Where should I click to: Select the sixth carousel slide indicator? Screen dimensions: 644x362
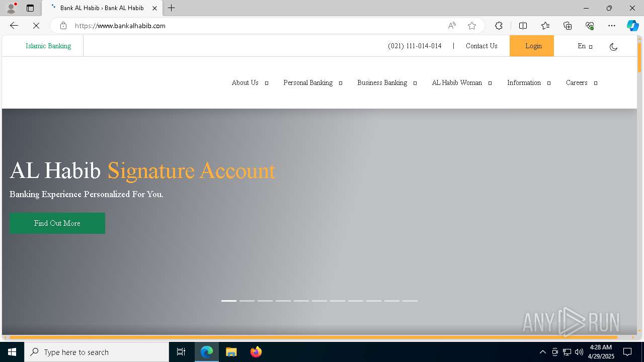[x=319, y=301]
